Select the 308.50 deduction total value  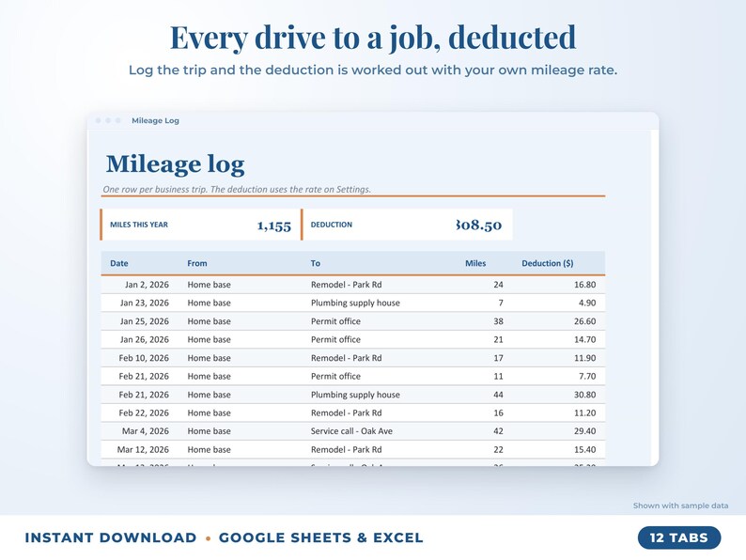tap(478, 226)
